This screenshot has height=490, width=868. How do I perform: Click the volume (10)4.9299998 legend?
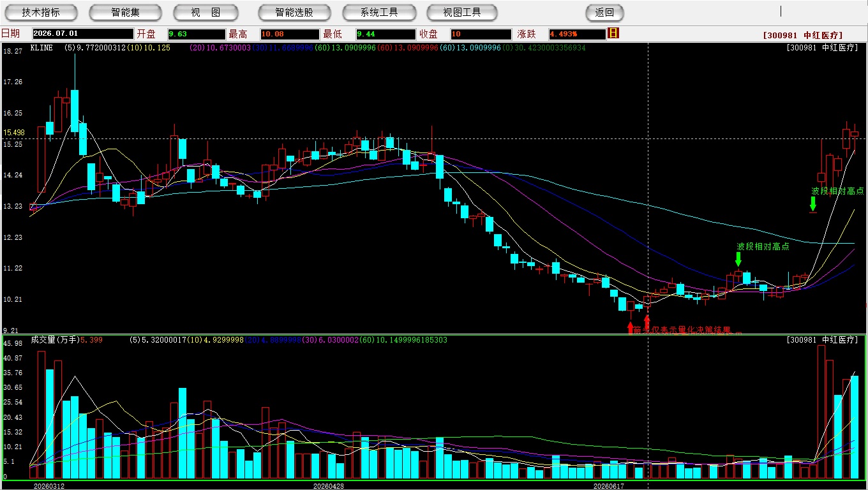214,340
